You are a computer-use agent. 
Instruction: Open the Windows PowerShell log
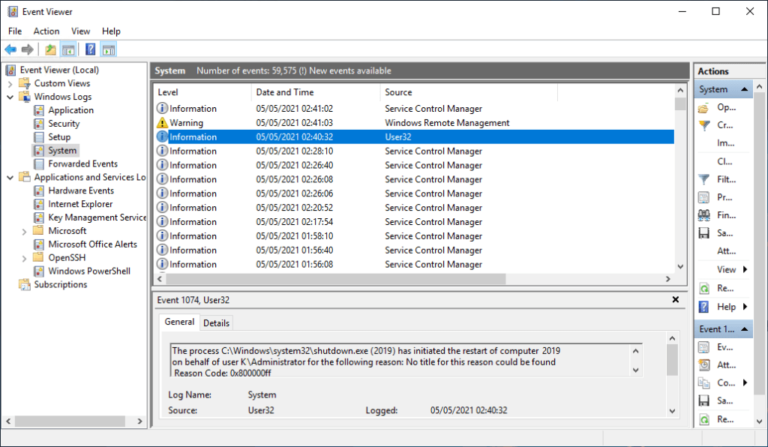(x=88, y=271)
